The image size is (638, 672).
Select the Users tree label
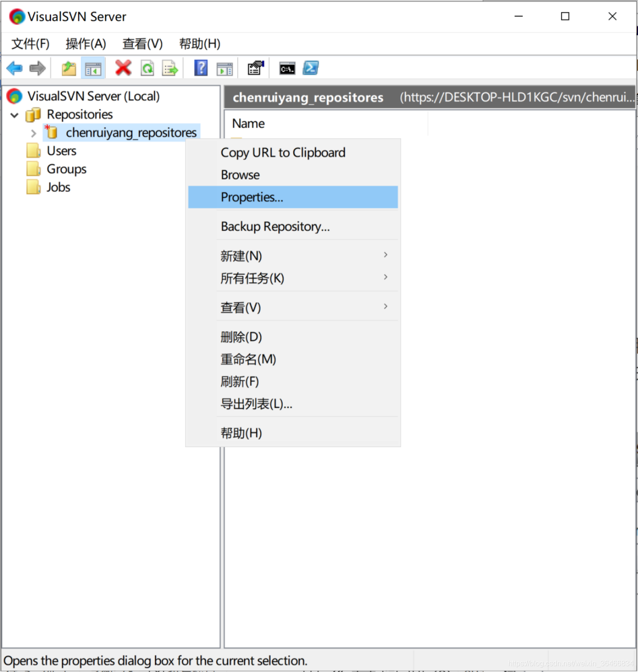pos(61,151)
